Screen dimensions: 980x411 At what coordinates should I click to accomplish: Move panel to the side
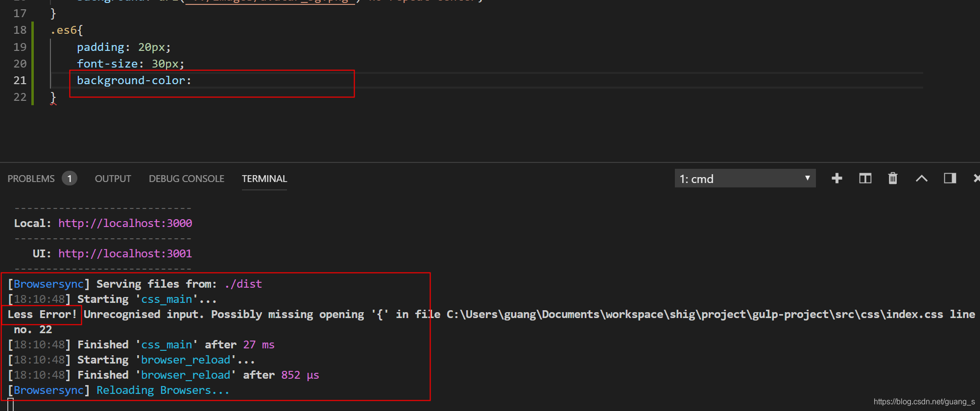(x=950, y=179)
